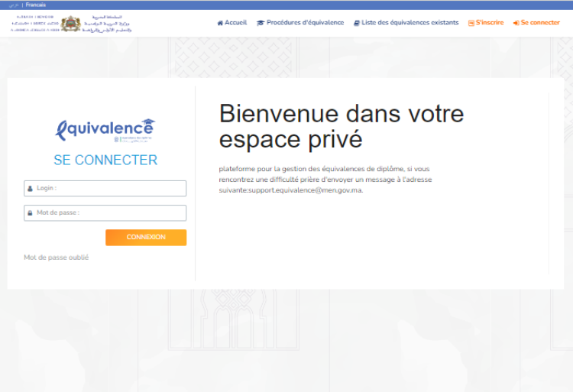This screenshot has width=573, height=392.
Task: Click the home icon beside Accueil
Action: point(220,23)
